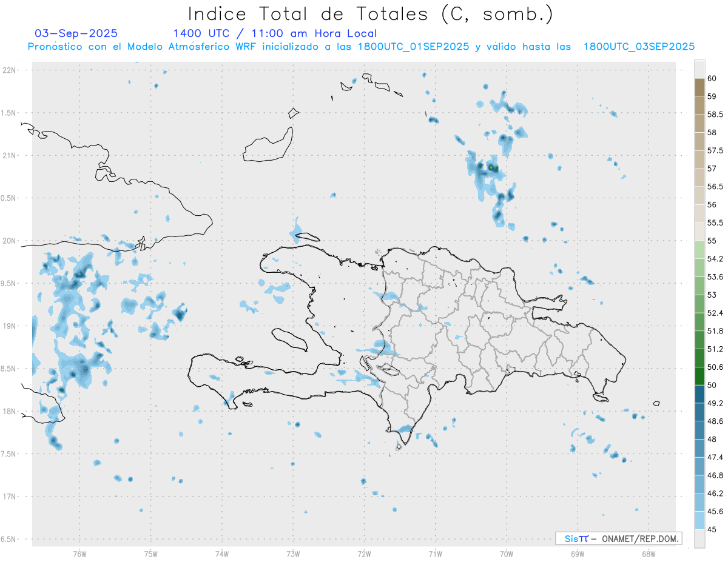
Task: Click the "53" legend value
Action: (712, 295)
